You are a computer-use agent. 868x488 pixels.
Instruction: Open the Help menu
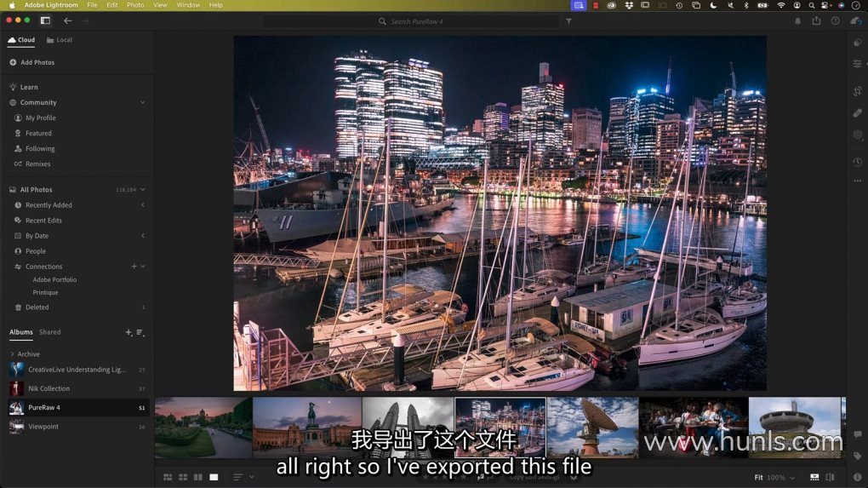tap(216, 5)
